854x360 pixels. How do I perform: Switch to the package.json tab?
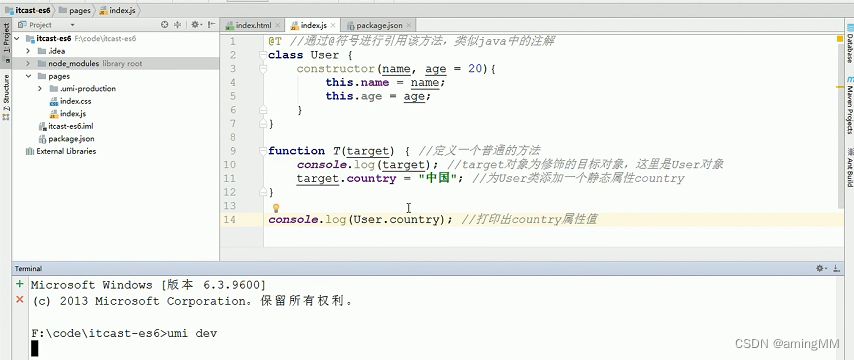point(379,25)
